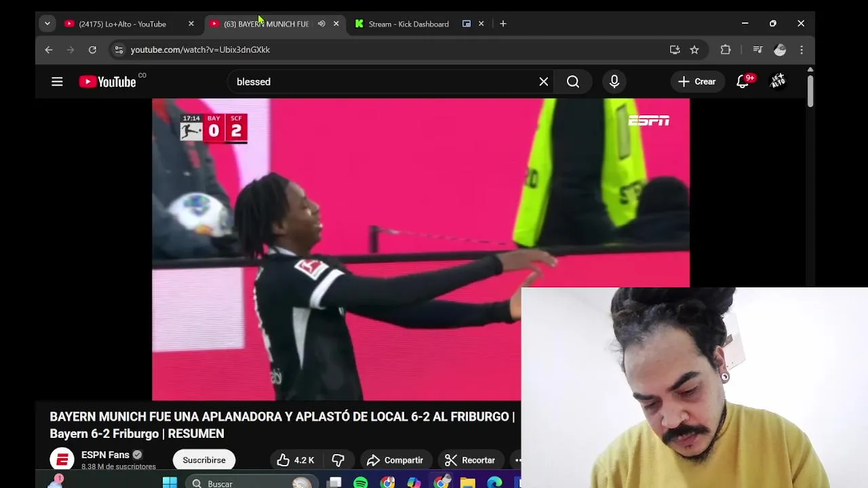Start voice search with the microphone icon
Viewport: 868px width, 488px height.
point(614,82)
